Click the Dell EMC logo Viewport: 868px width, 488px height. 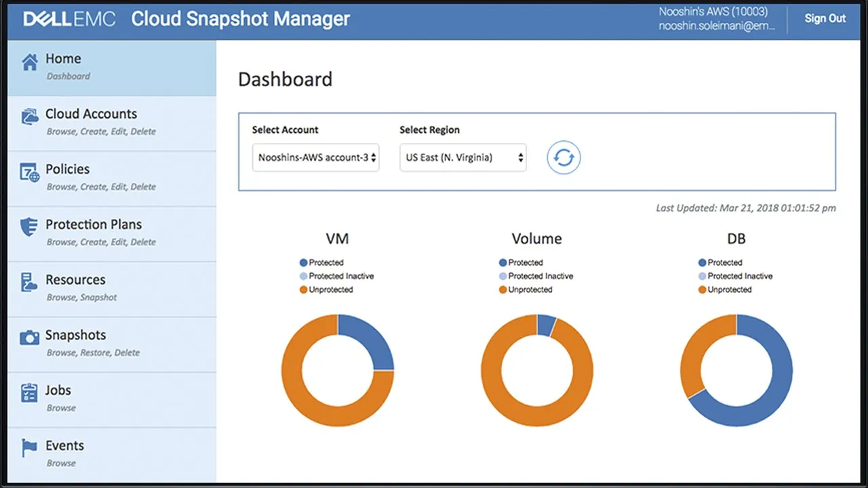(x=69, y=19)
